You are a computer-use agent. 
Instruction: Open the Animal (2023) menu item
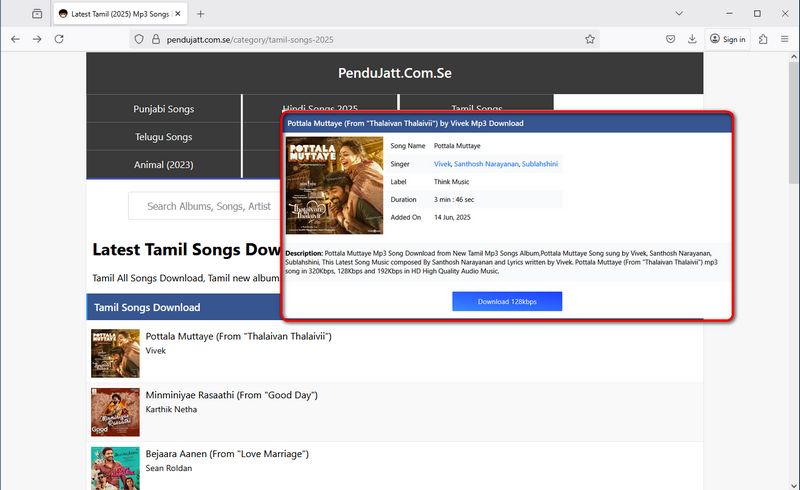click(164, 164)
